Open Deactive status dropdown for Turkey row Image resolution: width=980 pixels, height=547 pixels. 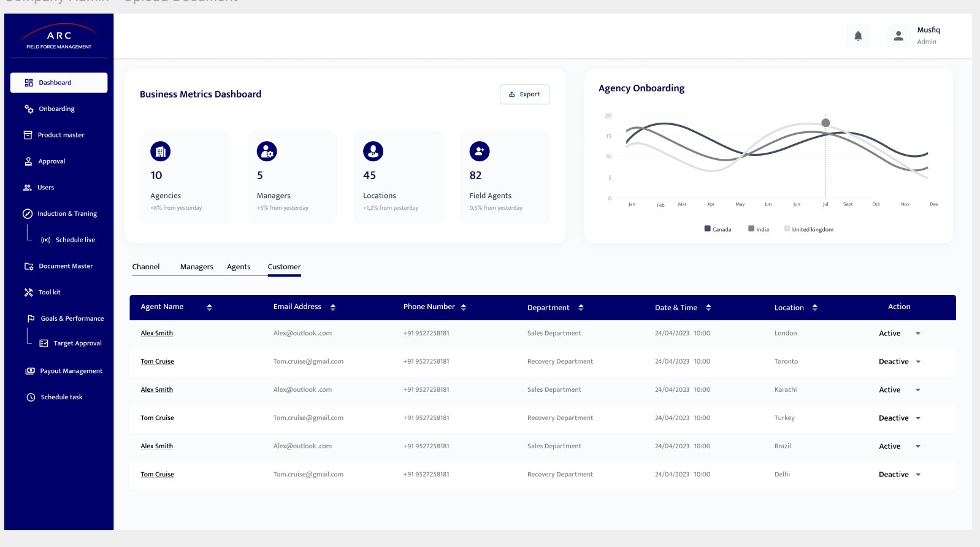(918, 418)
